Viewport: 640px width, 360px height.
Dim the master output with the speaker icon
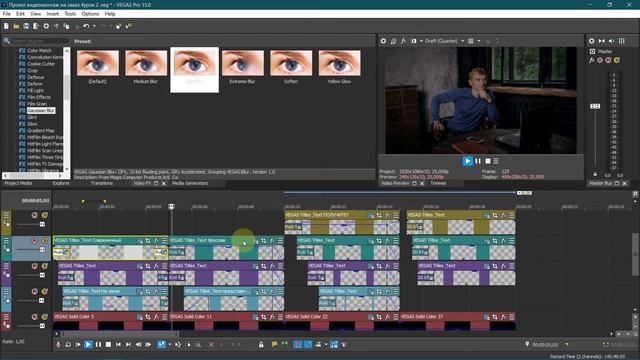point(611,41)
